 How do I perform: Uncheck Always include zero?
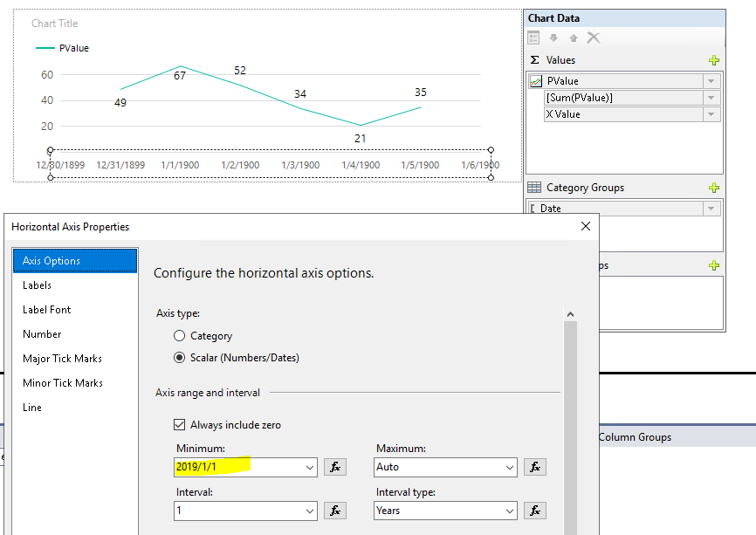[179, 425]
